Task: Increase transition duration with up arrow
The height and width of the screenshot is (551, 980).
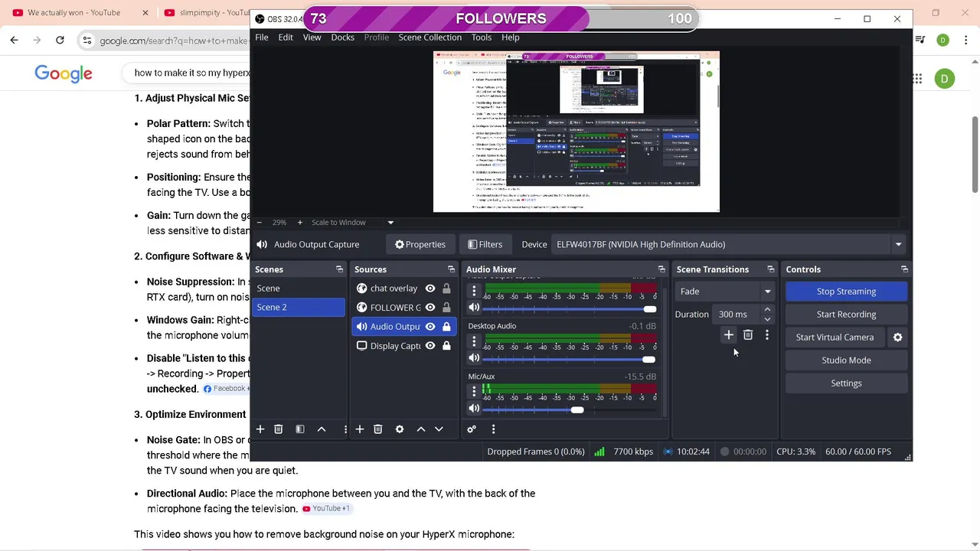Action: tap(767, 310)
